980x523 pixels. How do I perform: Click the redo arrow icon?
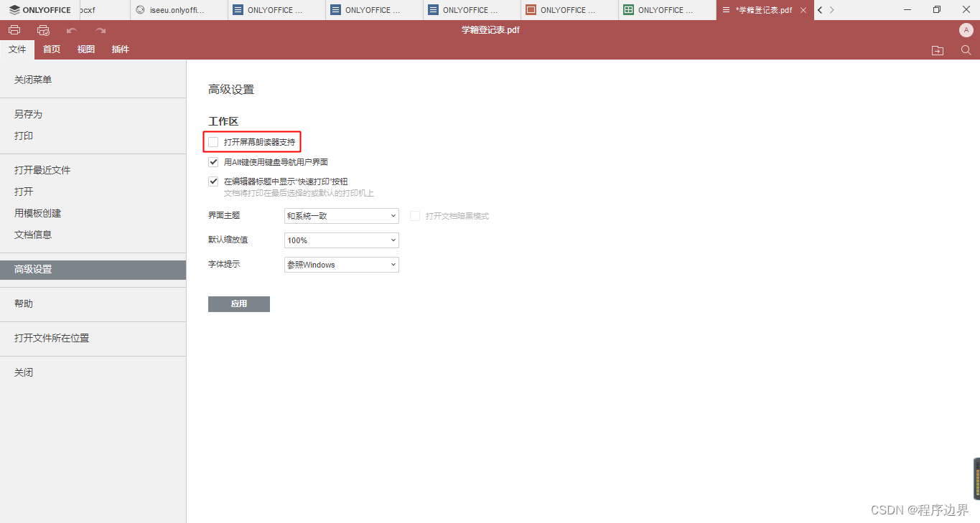101,30
